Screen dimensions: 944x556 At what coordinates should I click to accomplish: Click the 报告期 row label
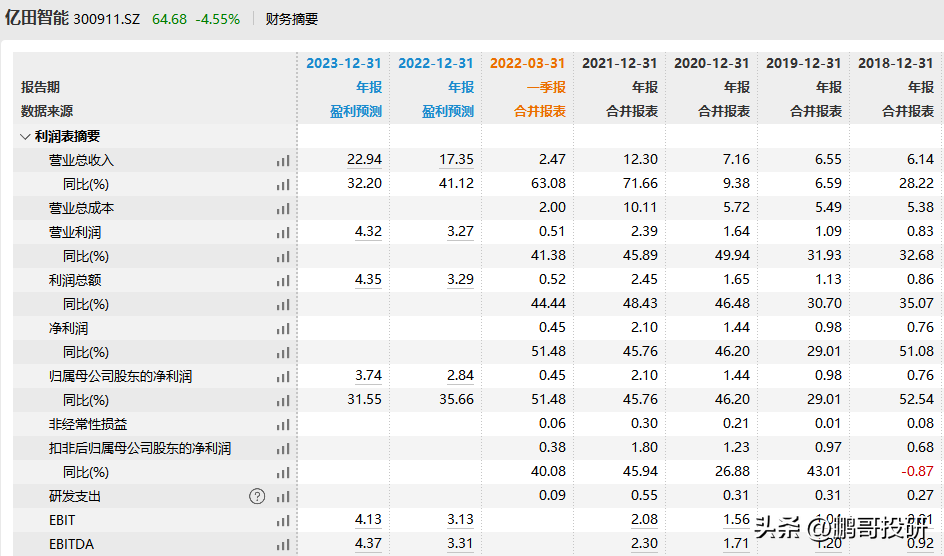40,87
